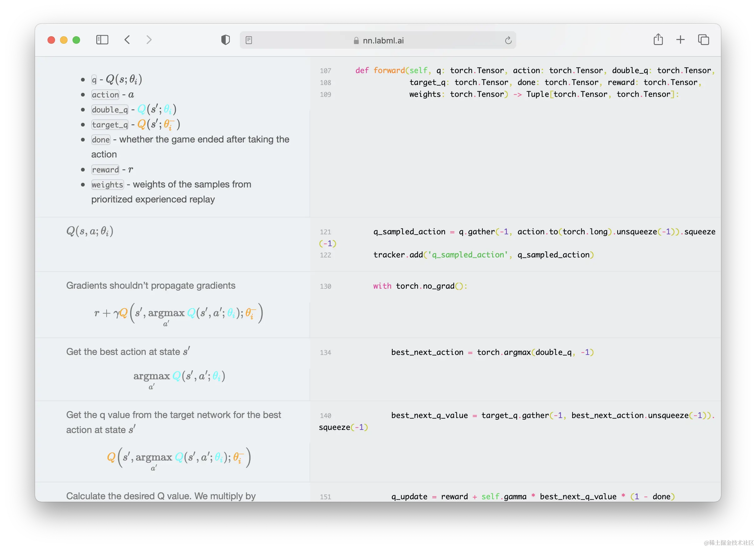756x548 pixels.
Task: Go back with the left chevron
Action: [127, 40]
